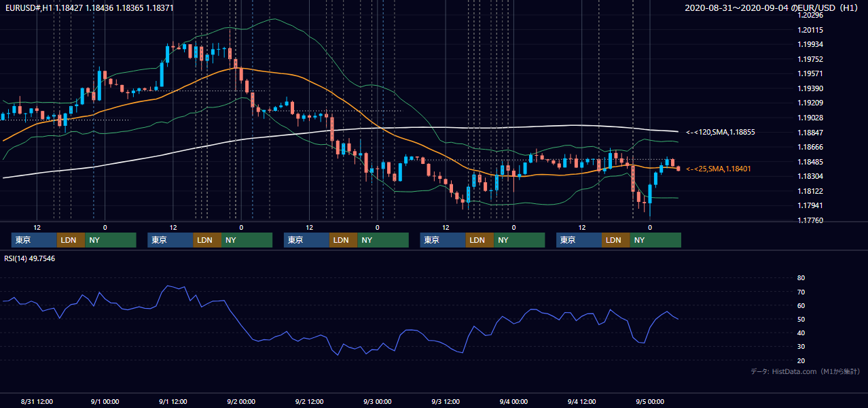The height and width of the screenshot is (408, 868).
Task: Click the RSI axis level 60
Action: (801, 305)
